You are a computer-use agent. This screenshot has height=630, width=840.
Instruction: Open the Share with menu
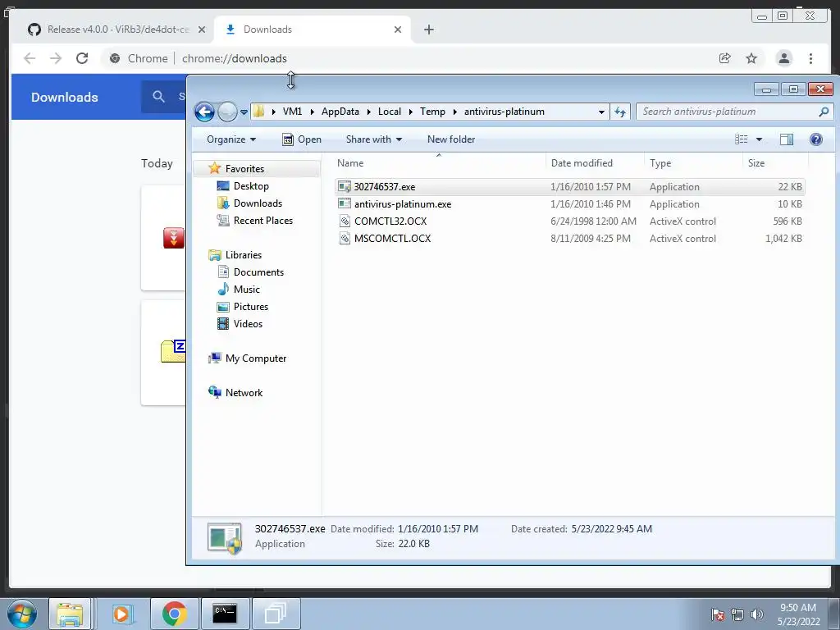374,139
